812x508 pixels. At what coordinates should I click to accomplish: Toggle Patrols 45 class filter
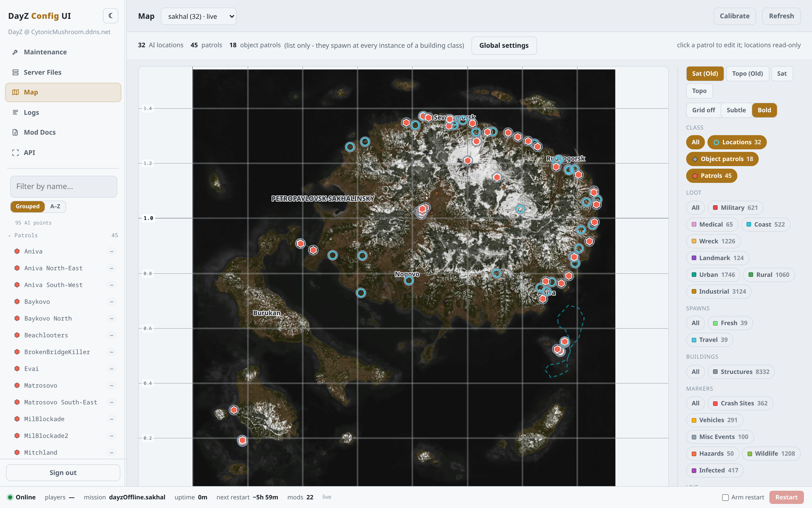[711, 176]
